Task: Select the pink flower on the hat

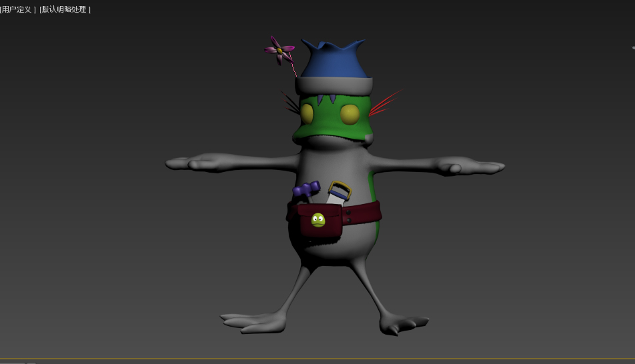Action: point(279,51)
